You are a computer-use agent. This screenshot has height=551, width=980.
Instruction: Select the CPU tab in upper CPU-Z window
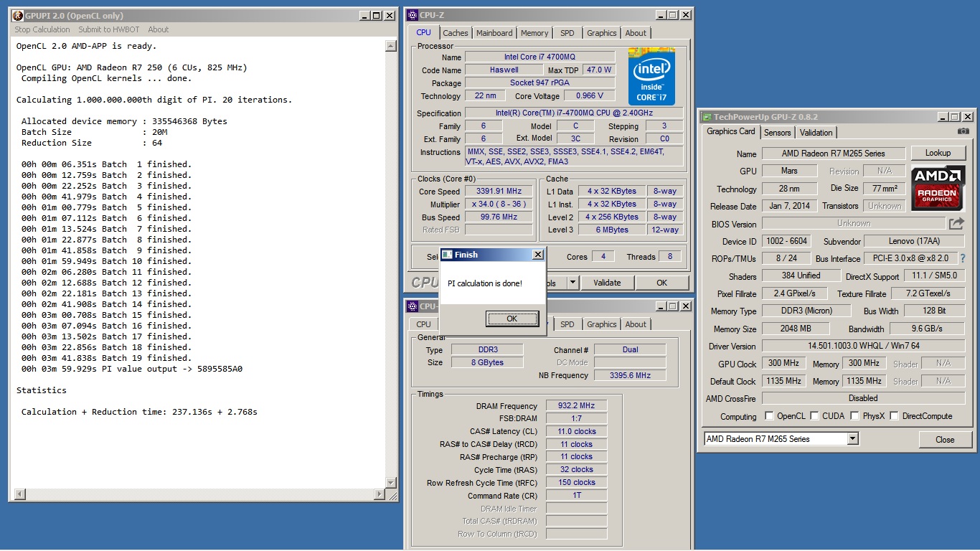(424, 32)
